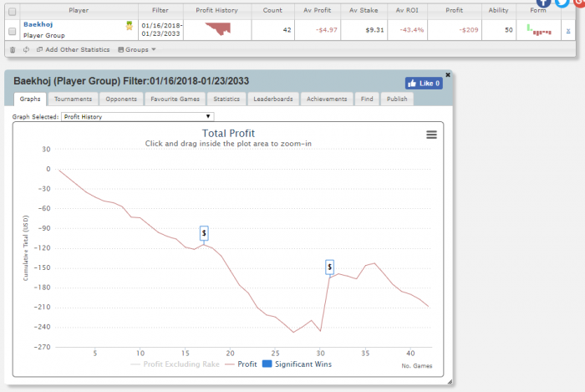Click the first significant win dollar marker
The height and width of the screenshot is (392, 585).
pyautogui.click(x=204, y=233)
